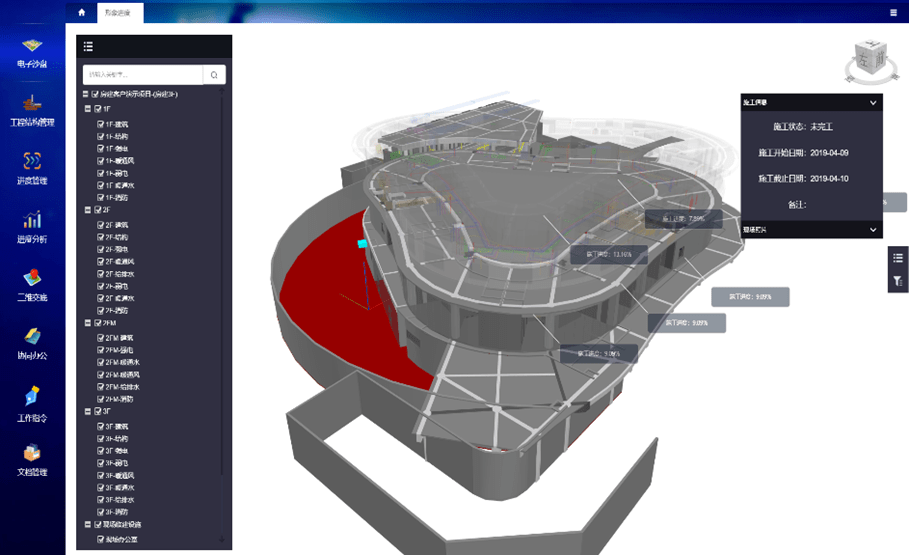Open the 工程结构管理 sidebar icon
909x555 pixels.
point(33,108)
